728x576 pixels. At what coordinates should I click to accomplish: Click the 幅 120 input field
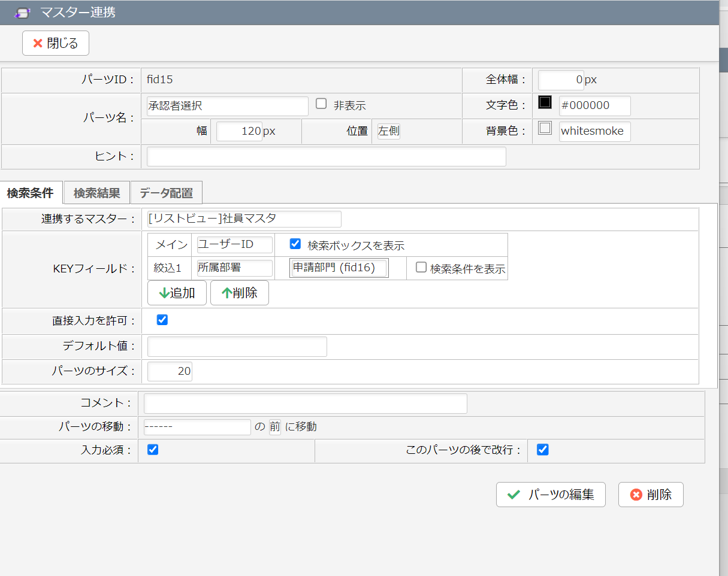(239, 131)
